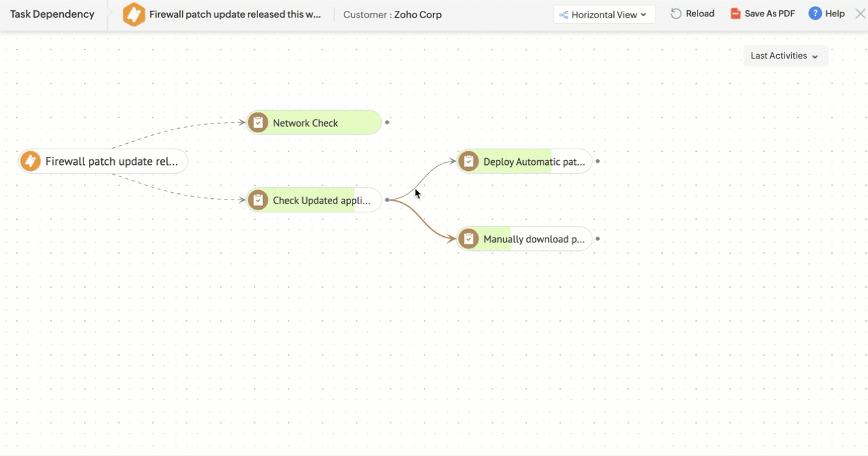The width and height of the screenshot is (868, 456).
Task: Expand the Last Activities dropdown
Action: tap(785, 56)
